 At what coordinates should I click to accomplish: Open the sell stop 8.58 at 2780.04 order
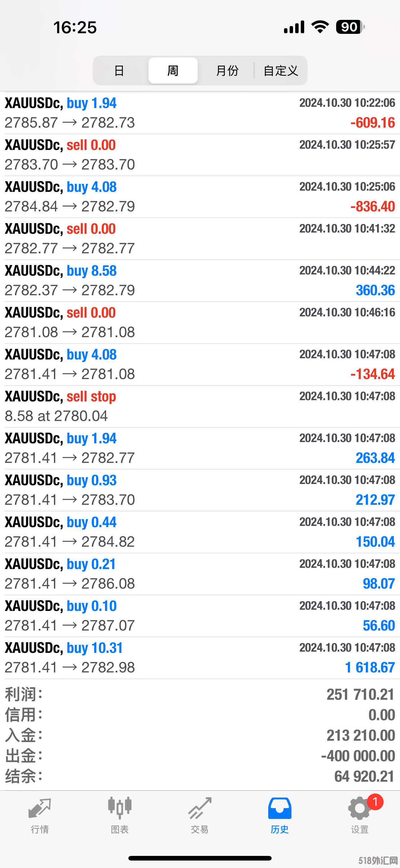tap(200, 406)
